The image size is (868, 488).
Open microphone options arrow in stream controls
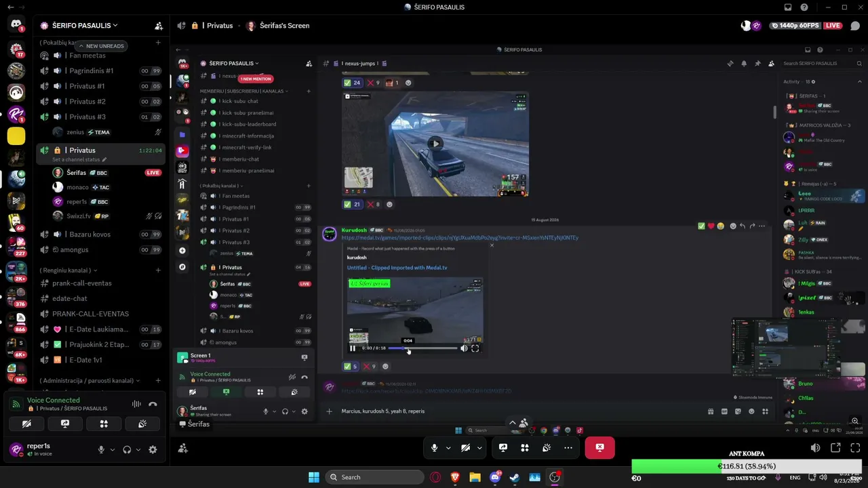pyautogui.click(x=448, y=448)
